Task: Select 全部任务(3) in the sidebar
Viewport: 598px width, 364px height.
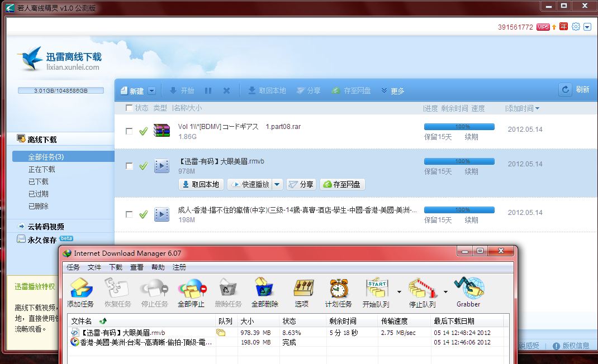Action: (x=63, y=157)
